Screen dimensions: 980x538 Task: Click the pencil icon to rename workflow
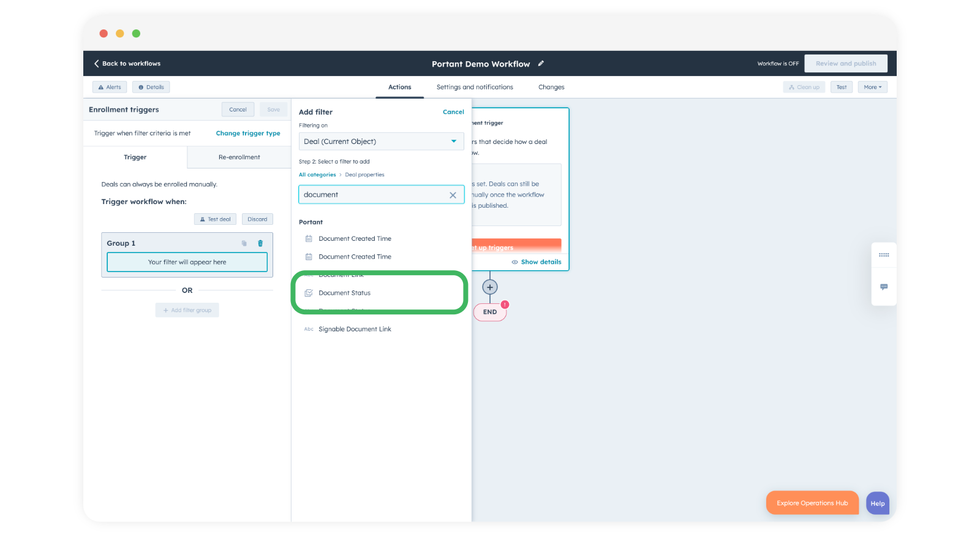coord(541,64)
